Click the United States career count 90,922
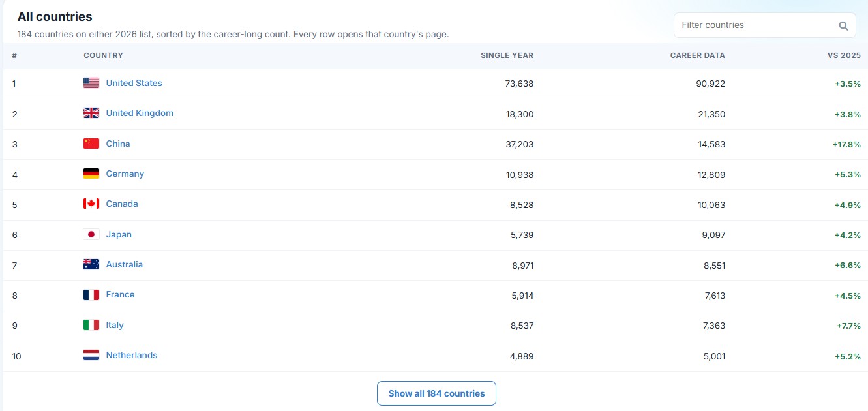This screenshot has width=868, height=411. (711, 84)
